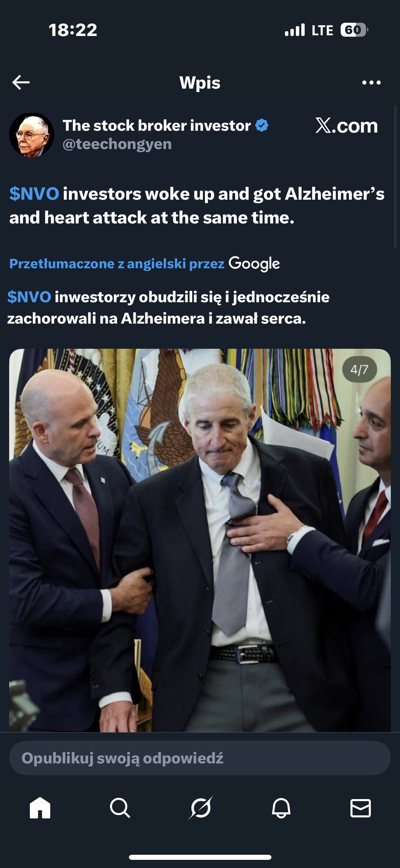Open the three-dot more options menu
Screen dimensions: 400x868
point(372,83)
